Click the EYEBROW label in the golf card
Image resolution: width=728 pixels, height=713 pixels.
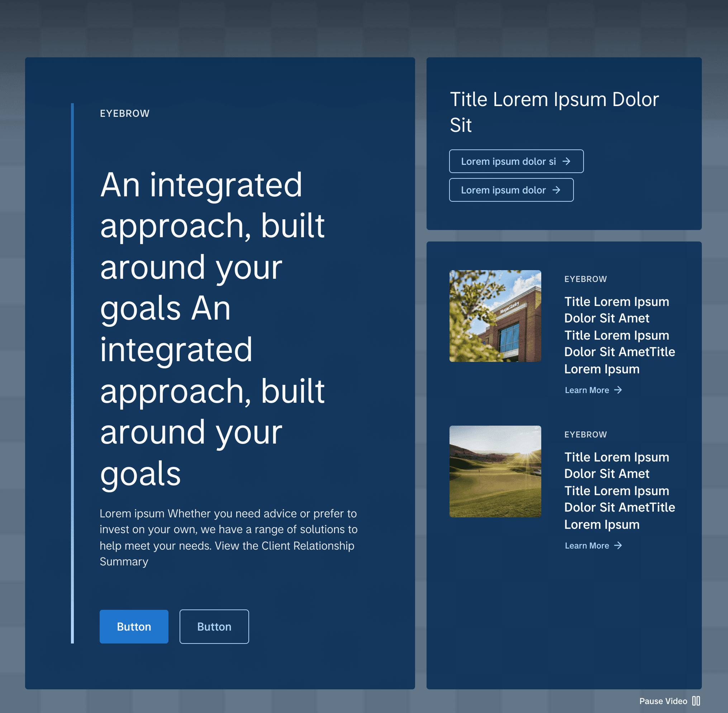point(585,434)
